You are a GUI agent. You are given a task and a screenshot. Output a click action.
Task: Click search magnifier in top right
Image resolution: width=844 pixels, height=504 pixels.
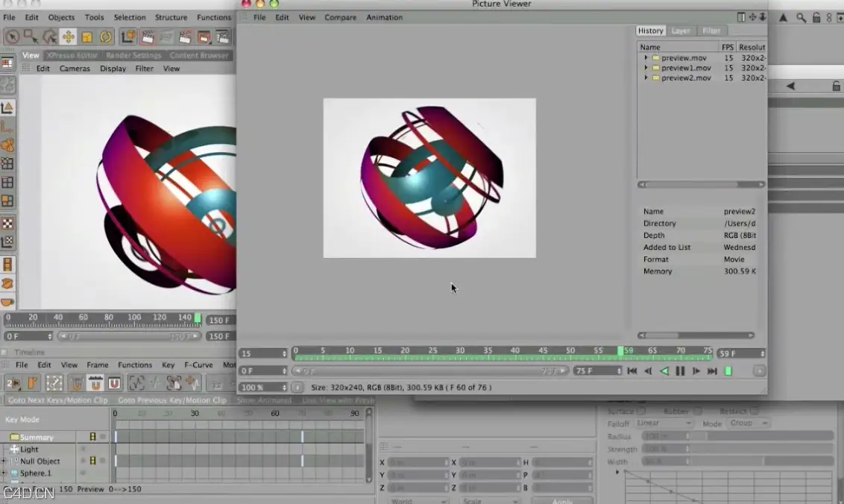coord(801,18)
